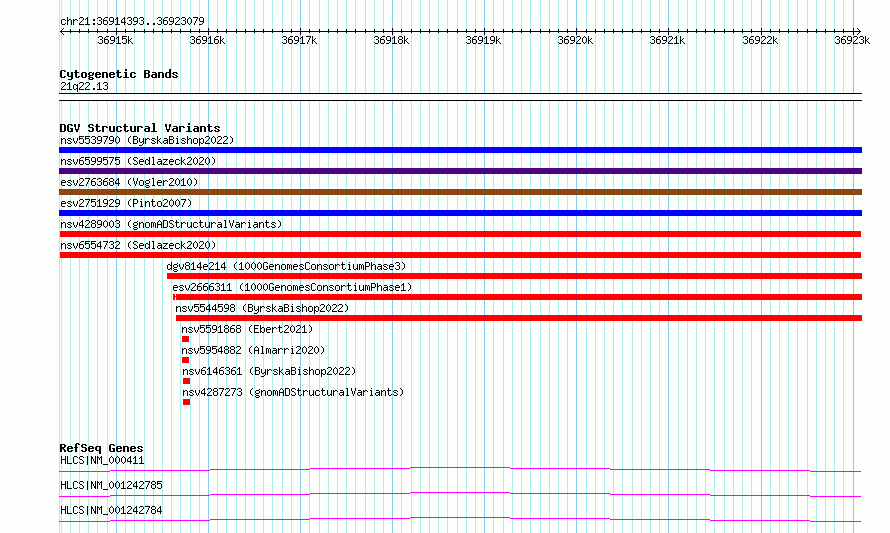Open esv2751929 (Pinto2007) label
This screenshot has height=533, width=890.
(126, 203)
